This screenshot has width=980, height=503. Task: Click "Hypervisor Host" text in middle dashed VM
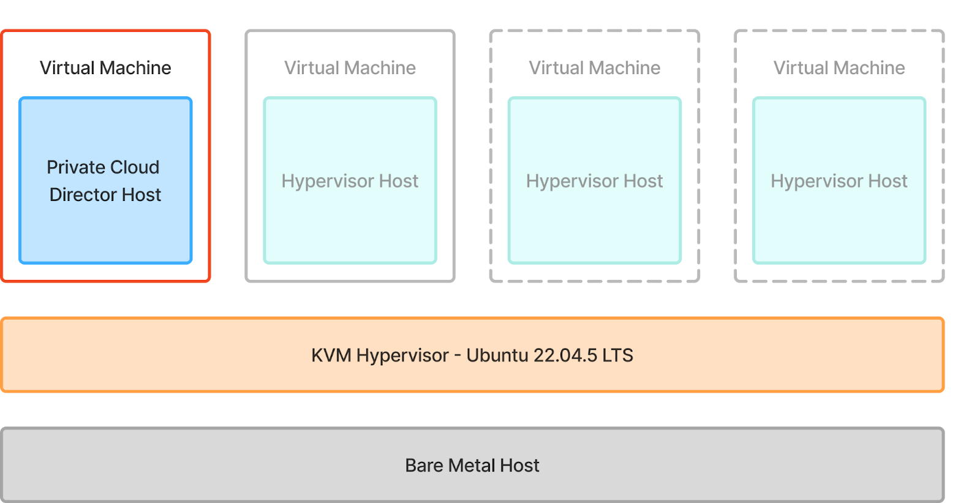pos(594,181)
